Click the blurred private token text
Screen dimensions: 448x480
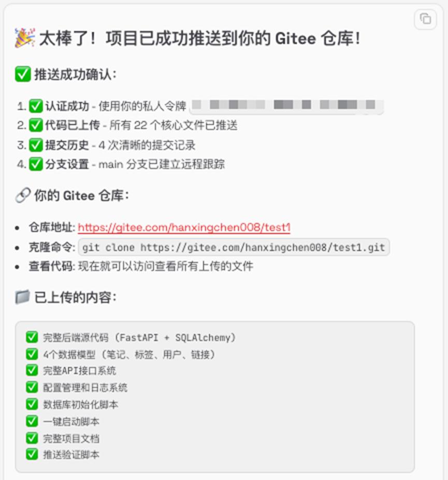click(286, 106)
